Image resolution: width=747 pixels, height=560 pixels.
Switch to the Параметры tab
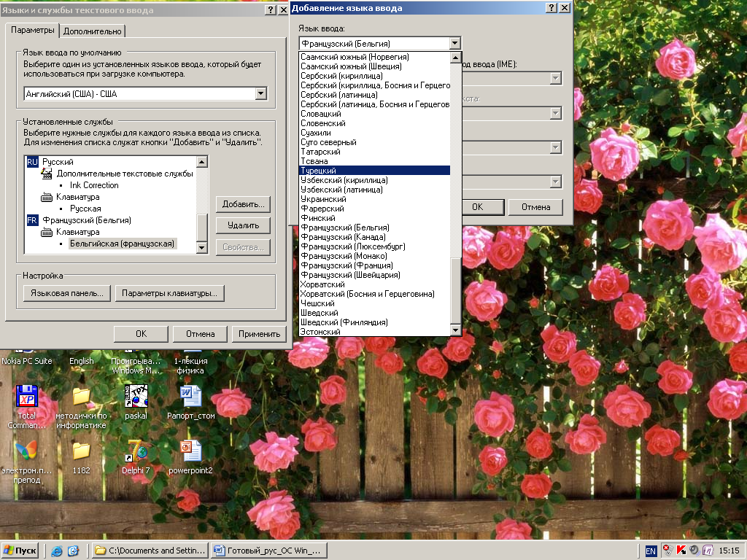coord(32,30)
